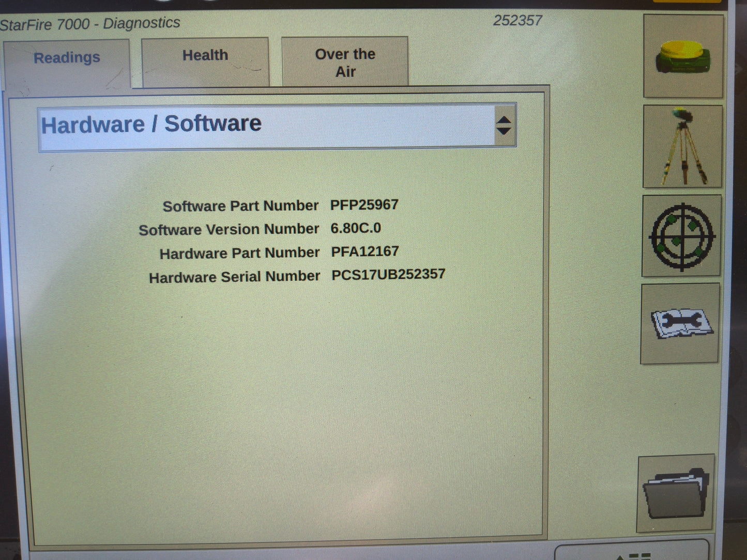The height and width of the screenshot is (560, 747).
Task: Open the tripod base station setup icon
Action: coord(682,147)
